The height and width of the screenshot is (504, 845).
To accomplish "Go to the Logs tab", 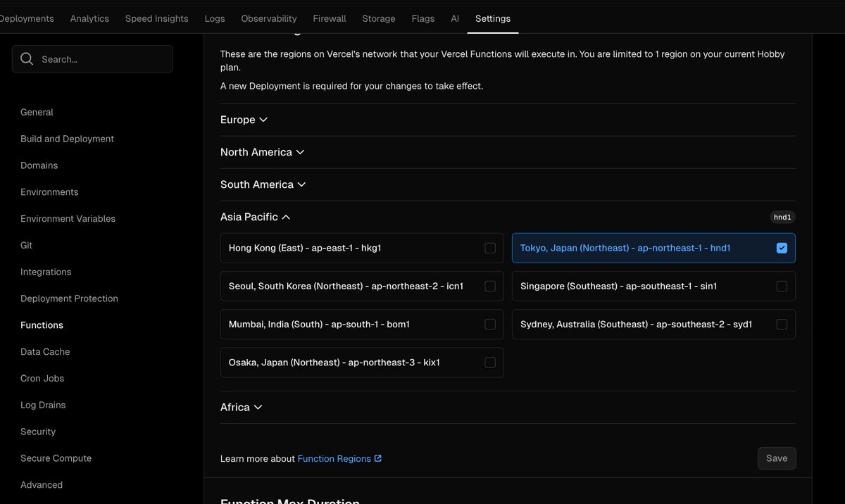I will [215, 18].
